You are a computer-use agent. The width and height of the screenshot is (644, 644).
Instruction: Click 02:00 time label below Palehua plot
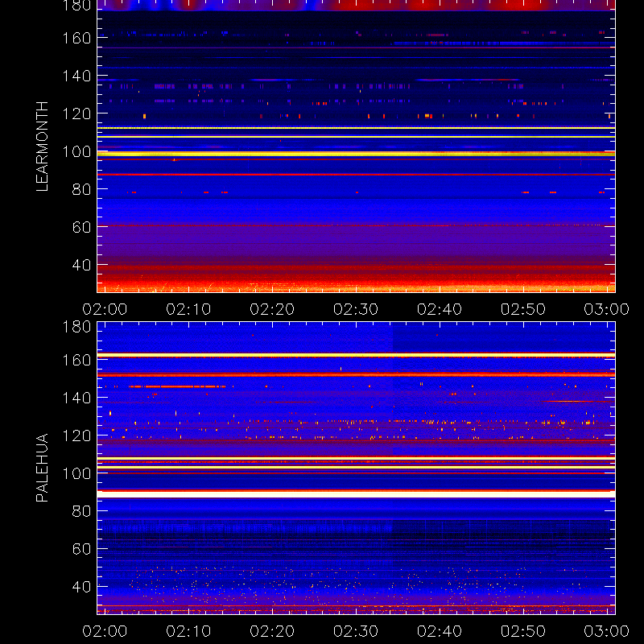[x=105, y=631]
